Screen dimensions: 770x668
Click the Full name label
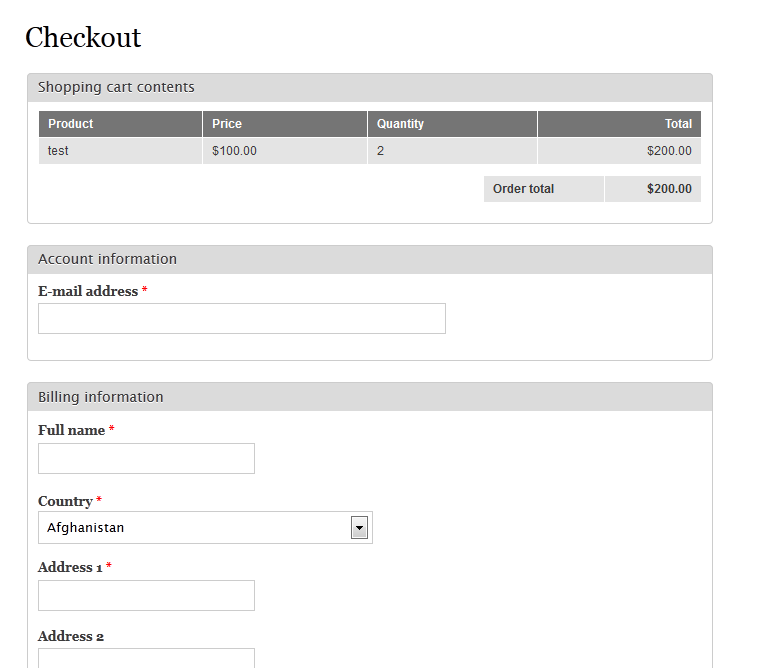[72, 430]
